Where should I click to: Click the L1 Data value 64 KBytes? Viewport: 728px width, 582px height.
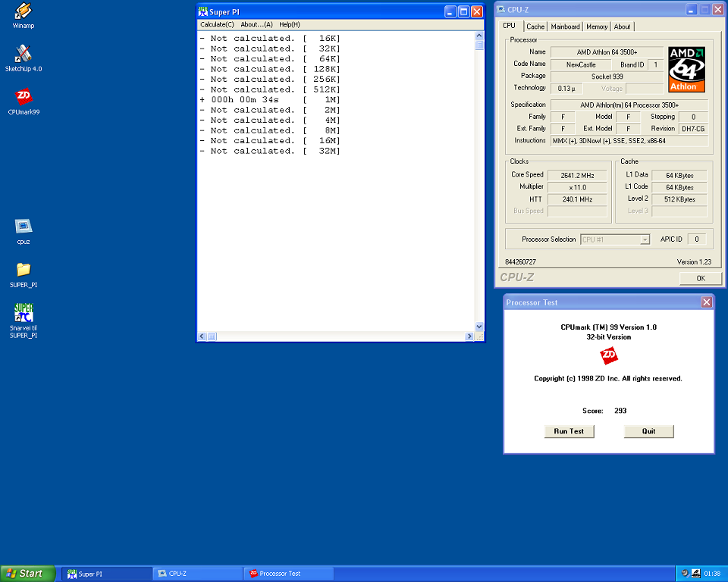click(679, 176)
